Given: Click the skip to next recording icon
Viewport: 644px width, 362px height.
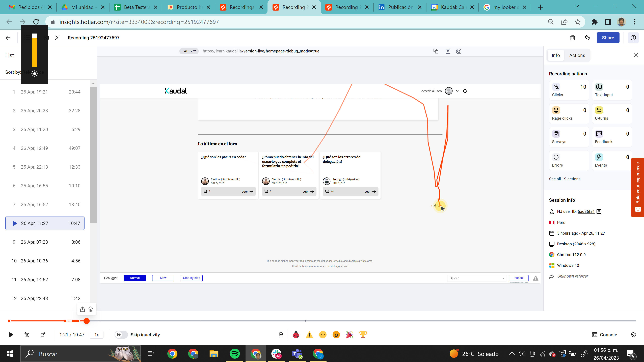Looking at the screenshot, I should pyautogui.click(x=57, y=38).
